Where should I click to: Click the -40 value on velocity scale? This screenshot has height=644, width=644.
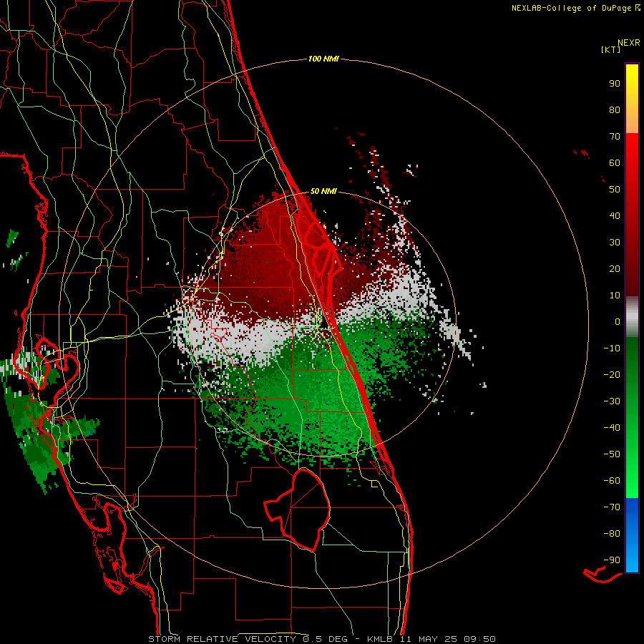click(612, 428)
